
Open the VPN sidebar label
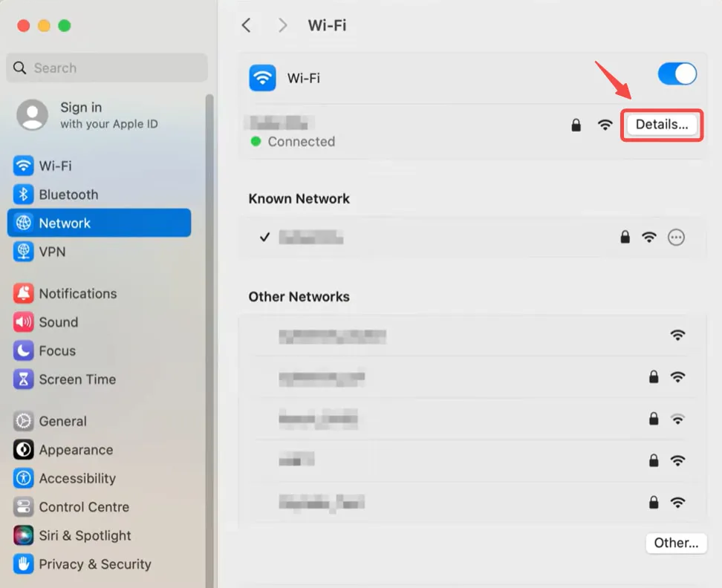(x=52, y=252)
